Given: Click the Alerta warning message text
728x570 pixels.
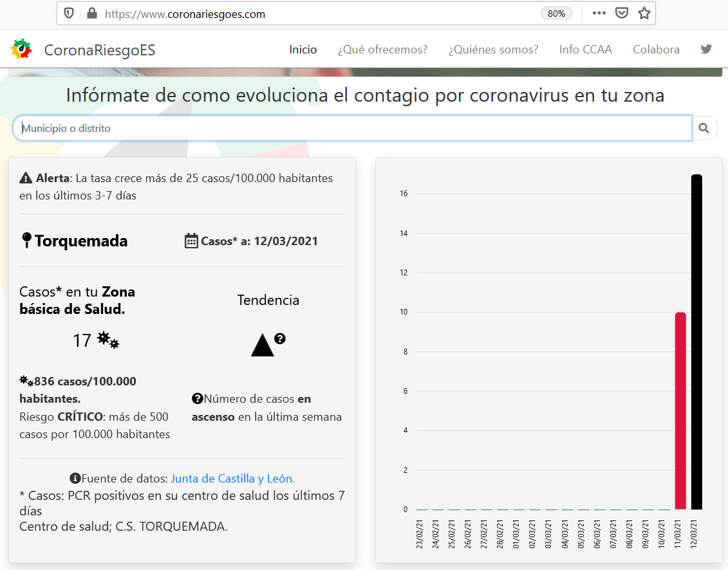Looking at the screenshot, I should [x=176, y=187].
